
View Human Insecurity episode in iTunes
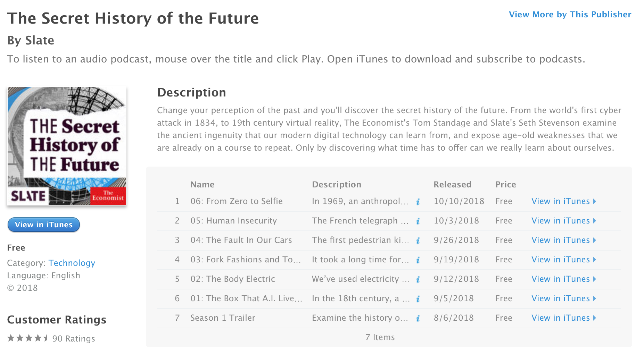(563, 221)
